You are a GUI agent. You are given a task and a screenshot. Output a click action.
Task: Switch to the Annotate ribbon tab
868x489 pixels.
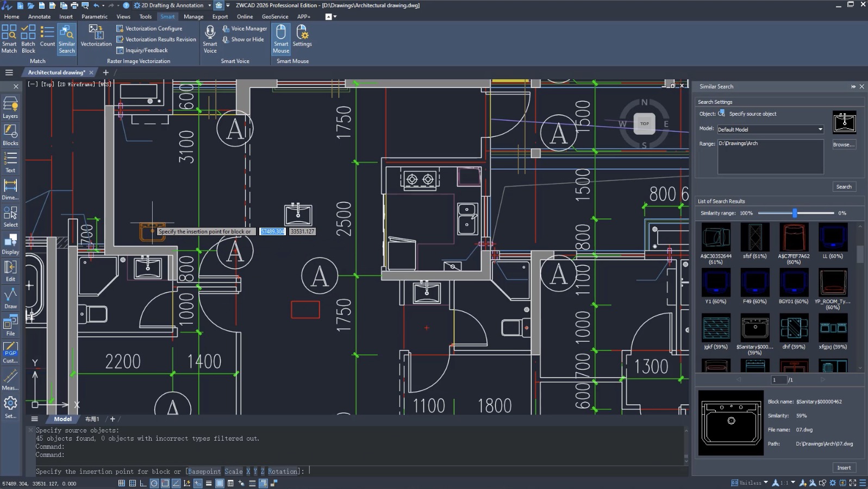(x=39, y=16)
